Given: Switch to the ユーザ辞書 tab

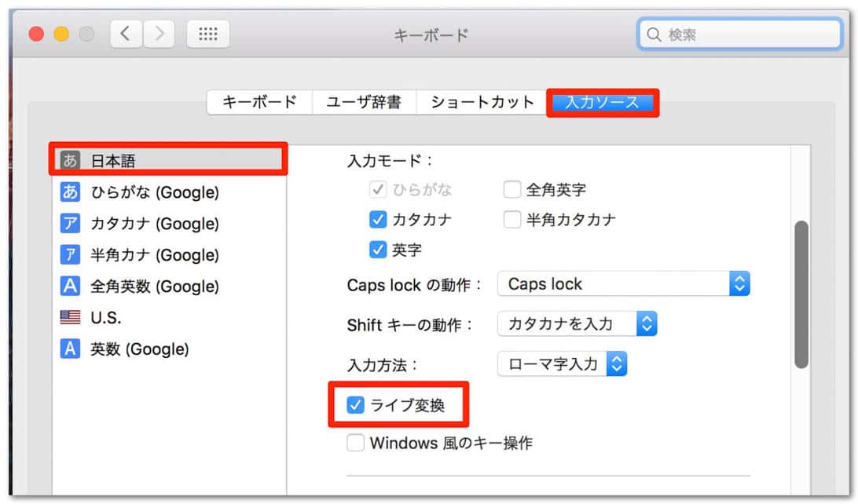Looking at the screenshot, I should 364,102.
